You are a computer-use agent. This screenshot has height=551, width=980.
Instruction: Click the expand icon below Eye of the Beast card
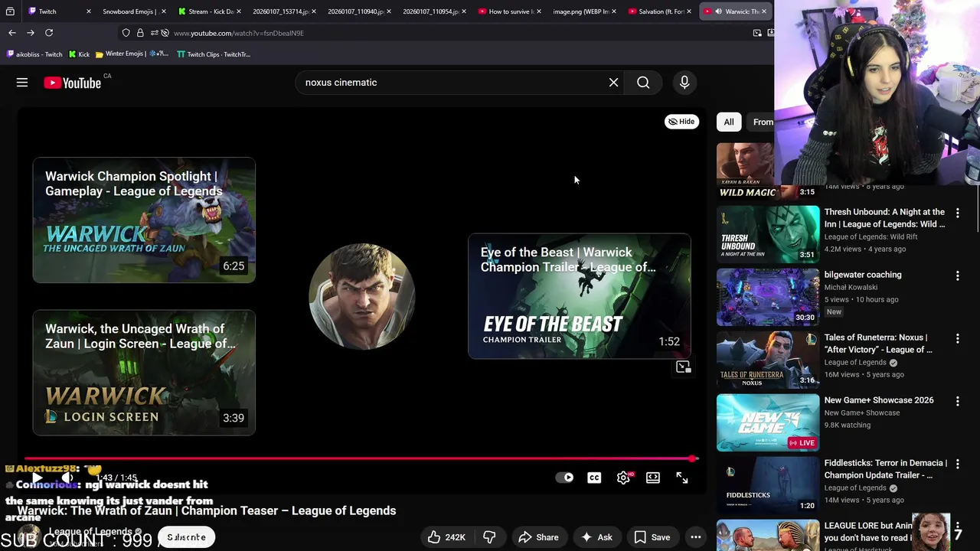pos(683,367)
